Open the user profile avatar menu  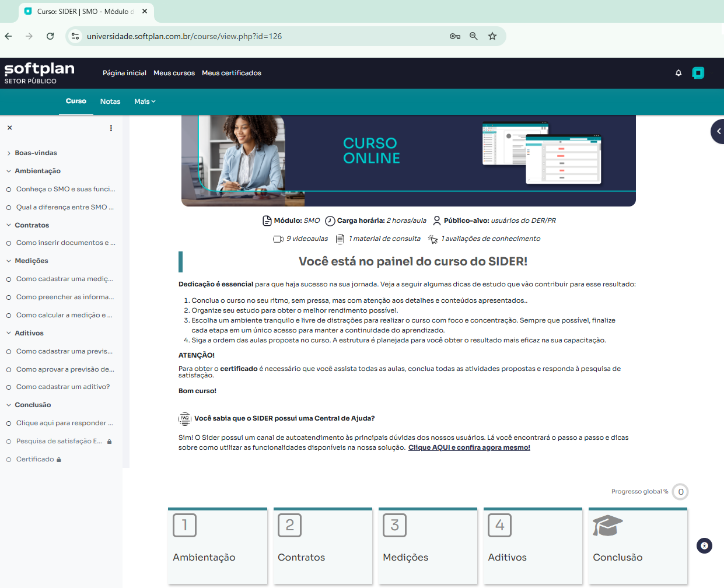pyautogui.click(x=698, y=73)
